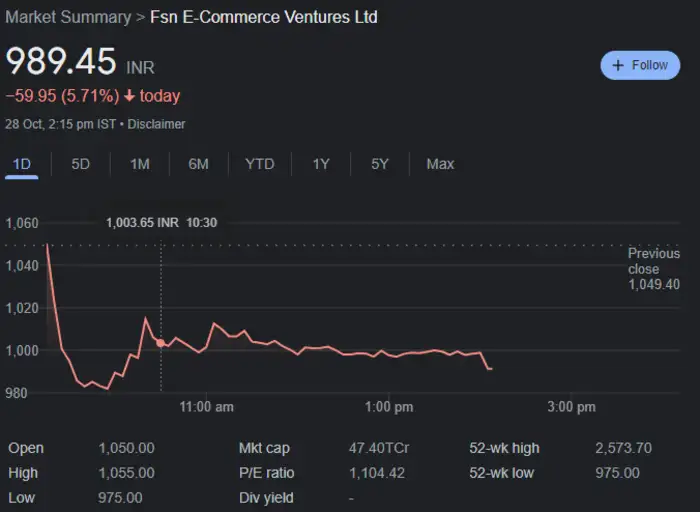Open the Disclaimer link
700x512 pixels.
pyautogui.click(x=156, y=124)
